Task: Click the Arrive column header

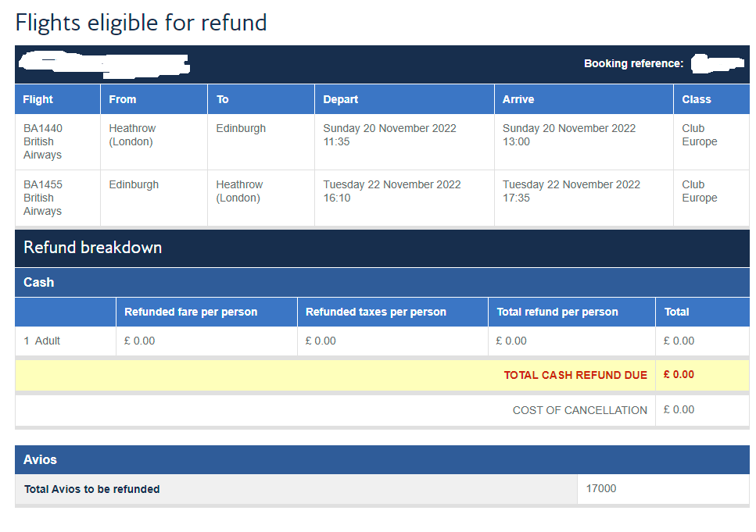Action: click(518, 99)
